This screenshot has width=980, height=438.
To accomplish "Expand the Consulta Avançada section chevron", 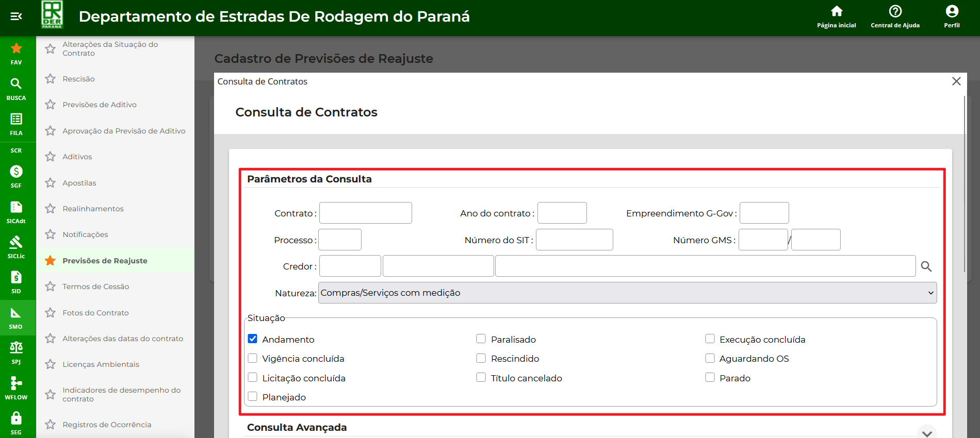I will (927, 432).
